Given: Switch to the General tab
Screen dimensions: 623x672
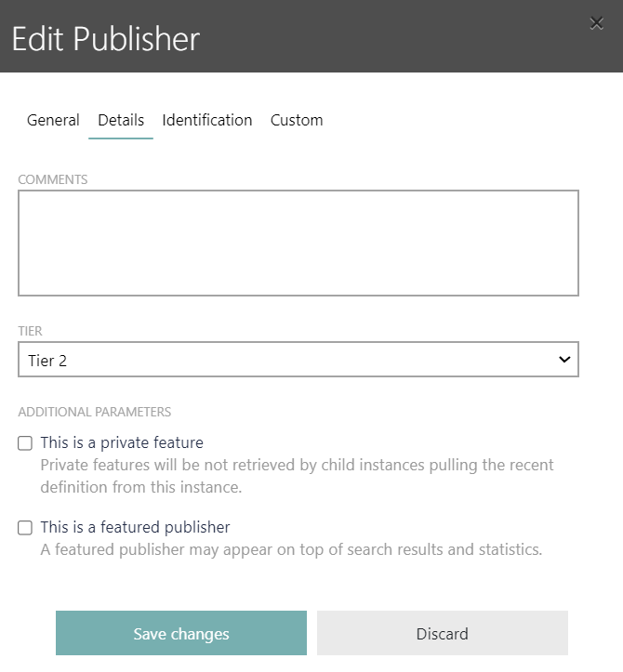Looking at the screenshot, I should [53, 121].
